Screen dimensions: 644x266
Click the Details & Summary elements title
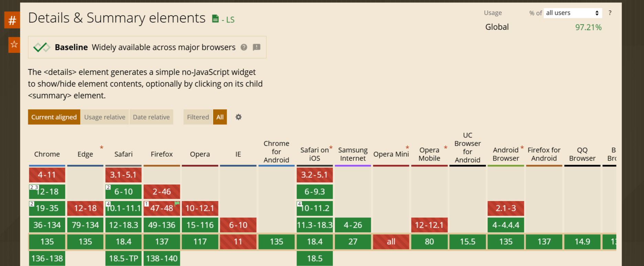(117, 18)
